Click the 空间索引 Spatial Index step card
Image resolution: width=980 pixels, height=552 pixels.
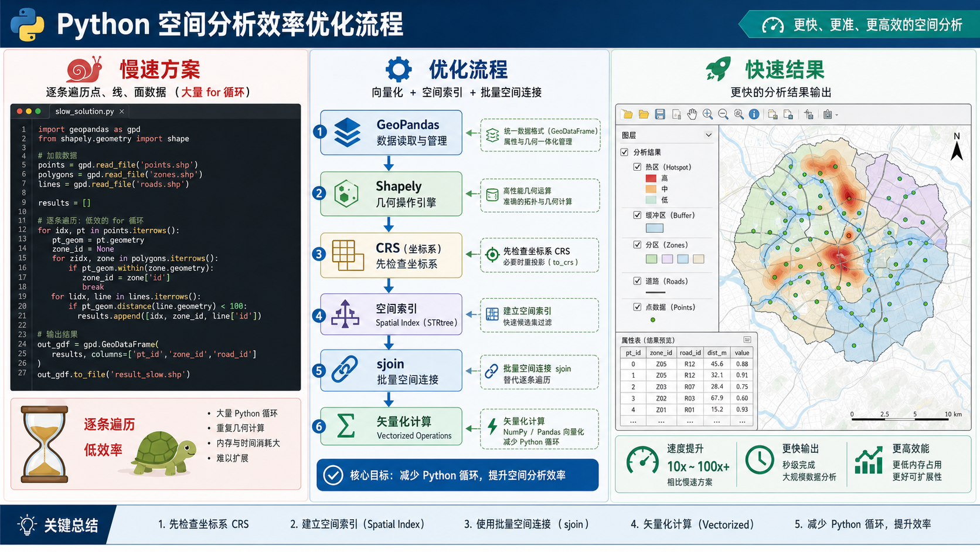click(x=391, y=314)
